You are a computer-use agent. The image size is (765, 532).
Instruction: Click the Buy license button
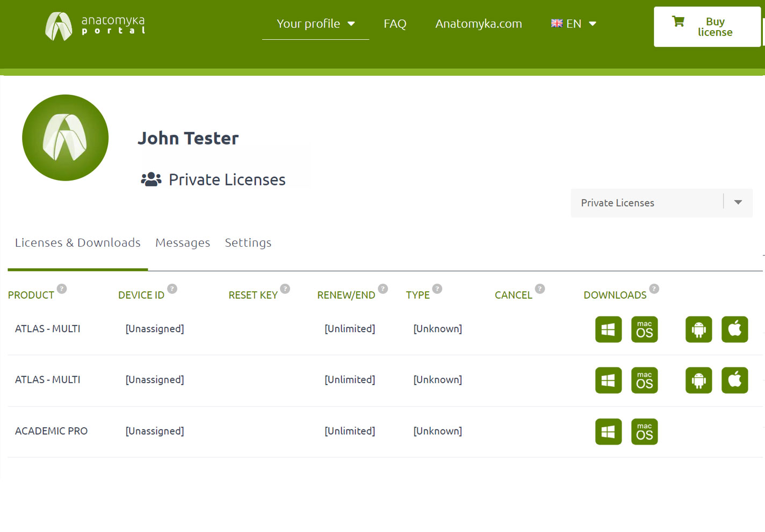click(x=707, y=27)
